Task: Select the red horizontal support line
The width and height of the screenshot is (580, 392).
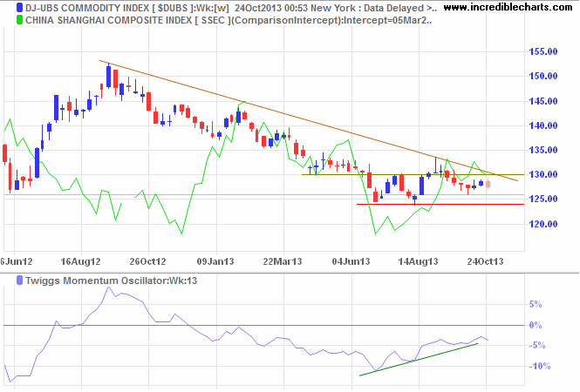Action: click(x=440, y=204)
